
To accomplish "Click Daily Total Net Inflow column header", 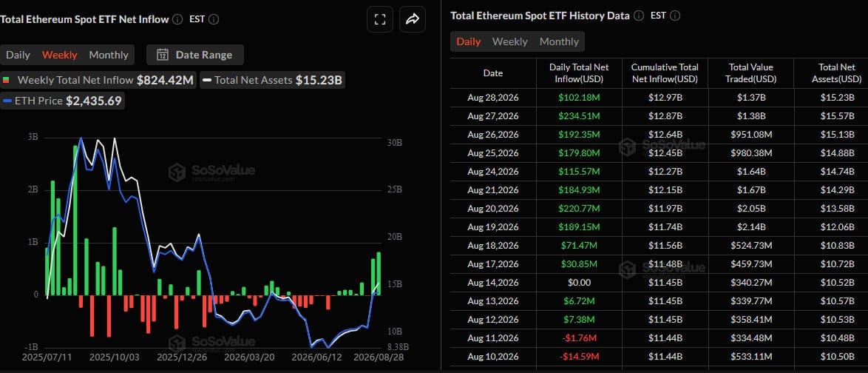I will point(579,73).
